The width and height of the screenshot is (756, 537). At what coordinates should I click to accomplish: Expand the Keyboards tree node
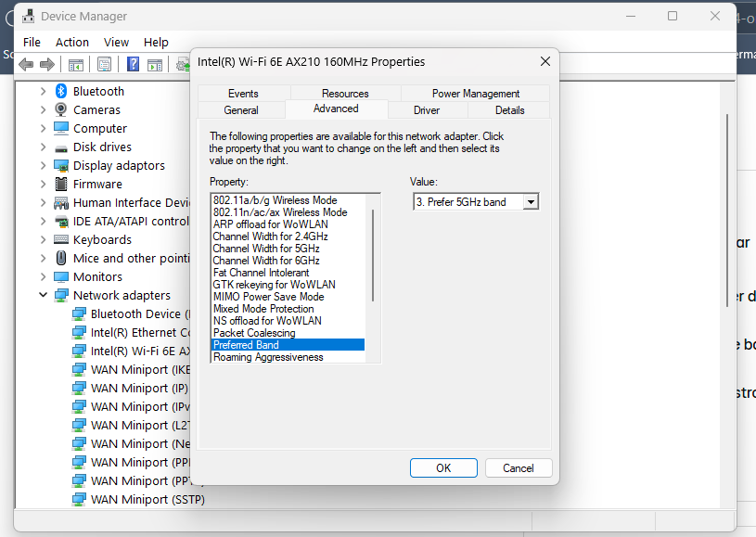point(43,239)
